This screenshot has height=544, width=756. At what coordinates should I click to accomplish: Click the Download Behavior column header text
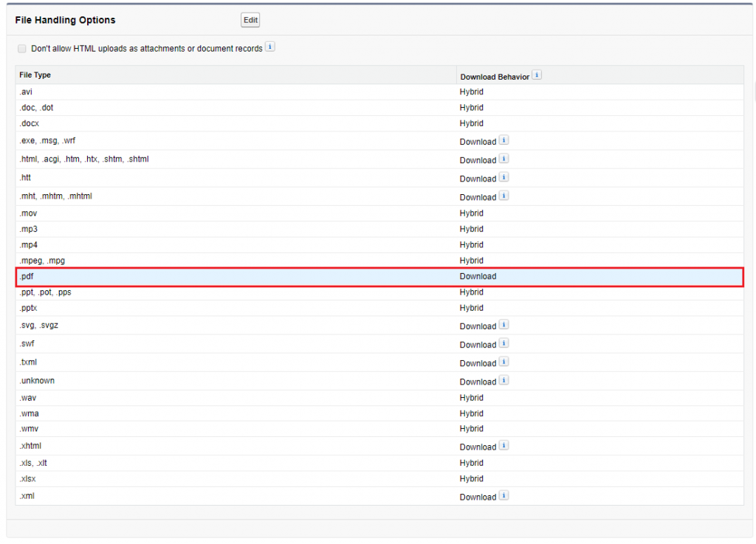pyautogui.click(x=494, y=77)
